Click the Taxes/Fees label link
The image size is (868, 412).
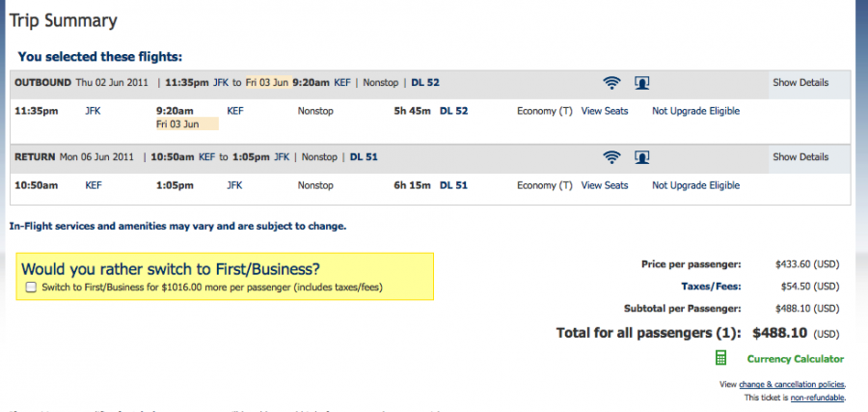pos(711,287)
